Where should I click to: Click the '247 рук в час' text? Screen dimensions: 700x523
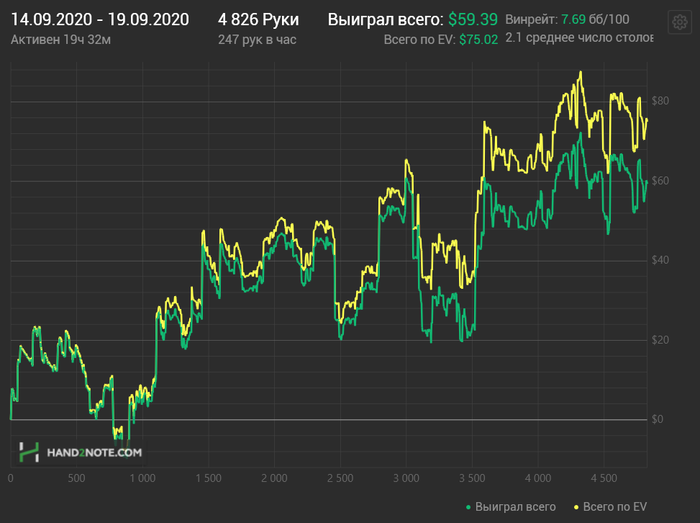pos(257,40)
